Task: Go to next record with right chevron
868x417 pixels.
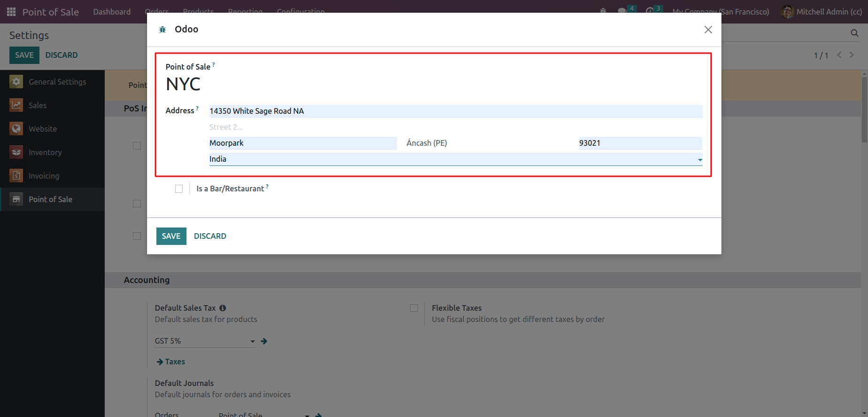Action: 852,55
